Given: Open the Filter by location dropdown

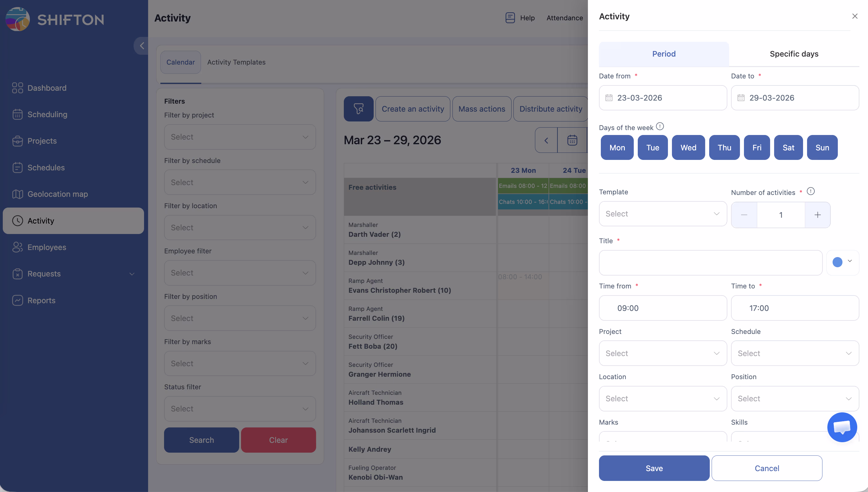Looking at the screenshot, I should point(240,228).
